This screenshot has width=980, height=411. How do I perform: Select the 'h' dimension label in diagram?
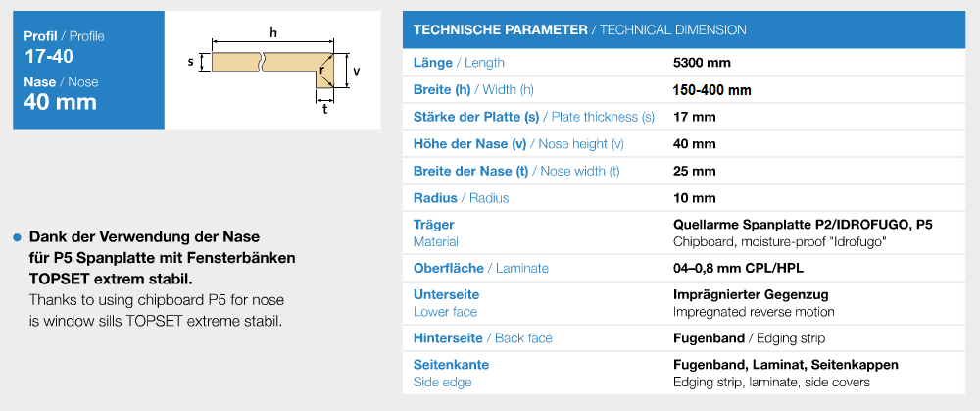pyautogui.click(x=273, y=33)
